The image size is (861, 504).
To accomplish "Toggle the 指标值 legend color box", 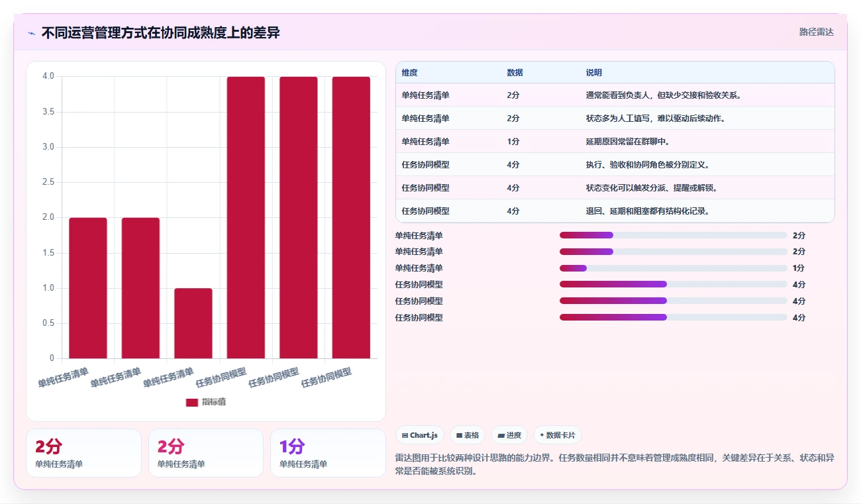I will [x=192, y=402].
